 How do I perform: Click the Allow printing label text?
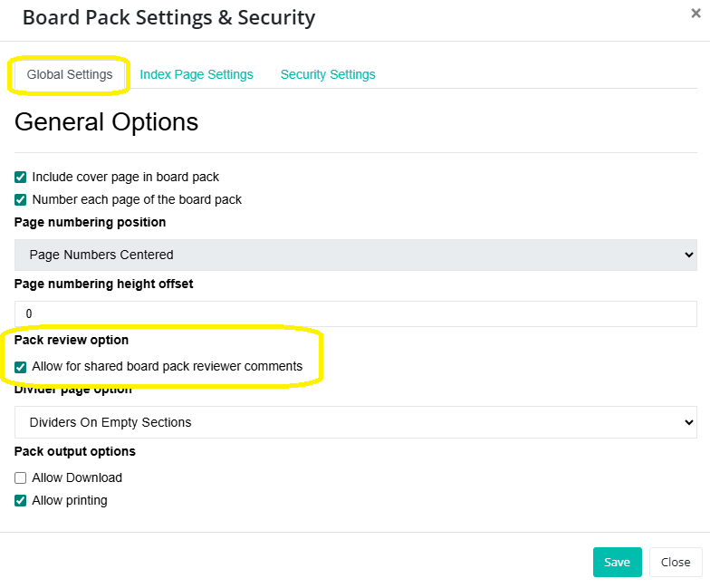coord(70,500)
